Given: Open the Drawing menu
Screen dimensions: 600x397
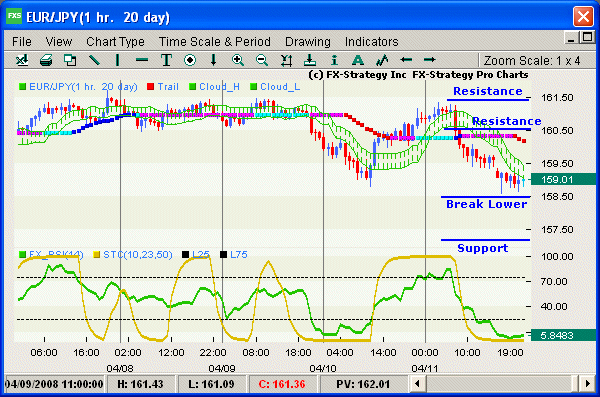Looking at the screenshot, I should [308, 41].
